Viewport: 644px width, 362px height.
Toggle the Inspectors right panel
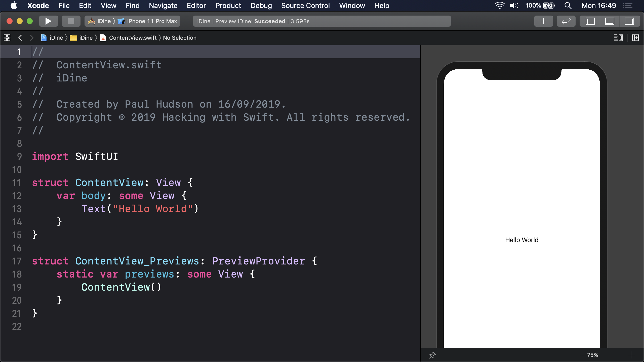(629, 21)
